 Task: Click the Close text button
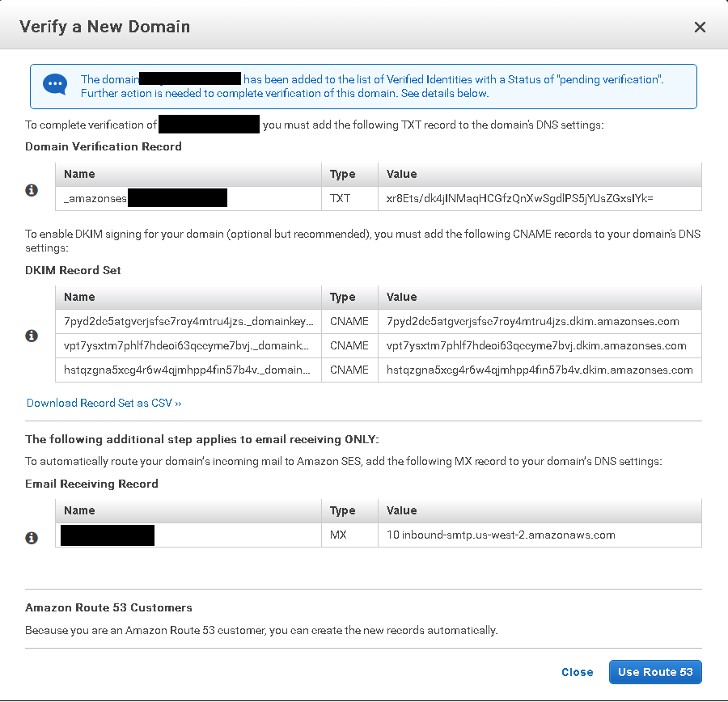tap(577, 672)
